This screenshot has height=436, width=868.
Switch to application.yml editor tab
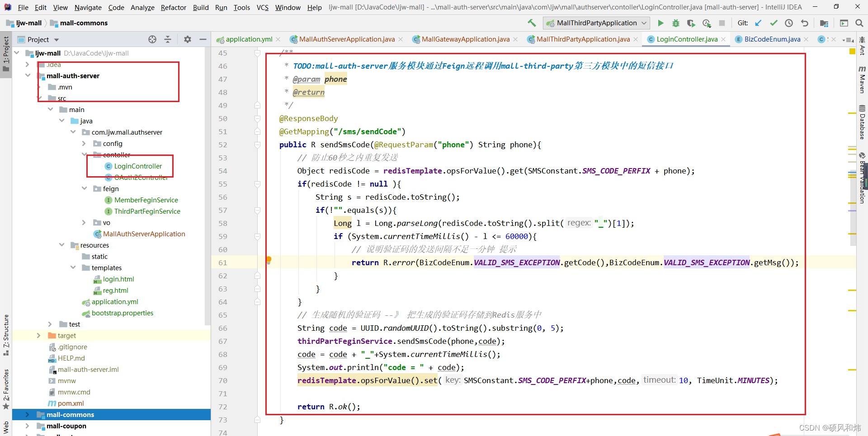pos(249,39)
